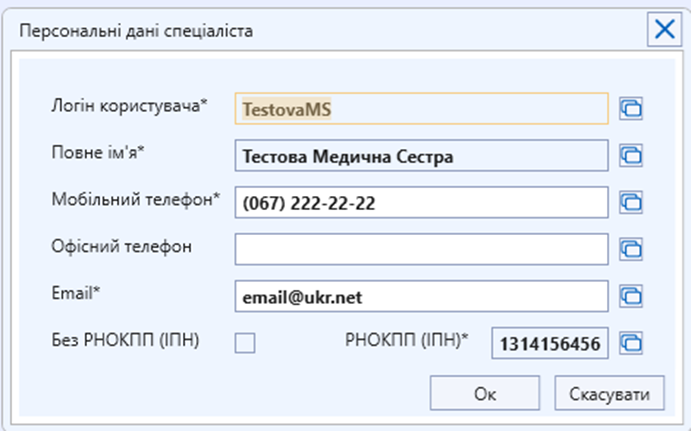Click the copy icon next to РНОКПП (ІПН) field
This screenshot has width=691, height=431.
point(630,343)
